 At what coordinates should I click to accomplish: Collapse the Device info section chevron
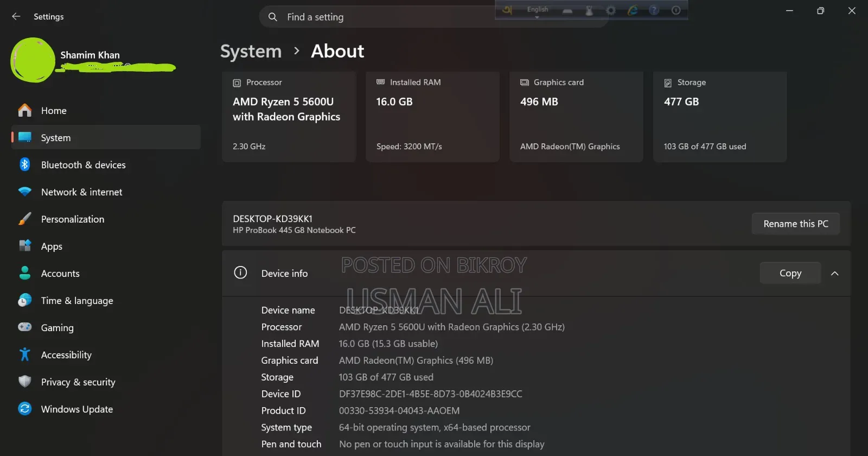coord(835,273)
